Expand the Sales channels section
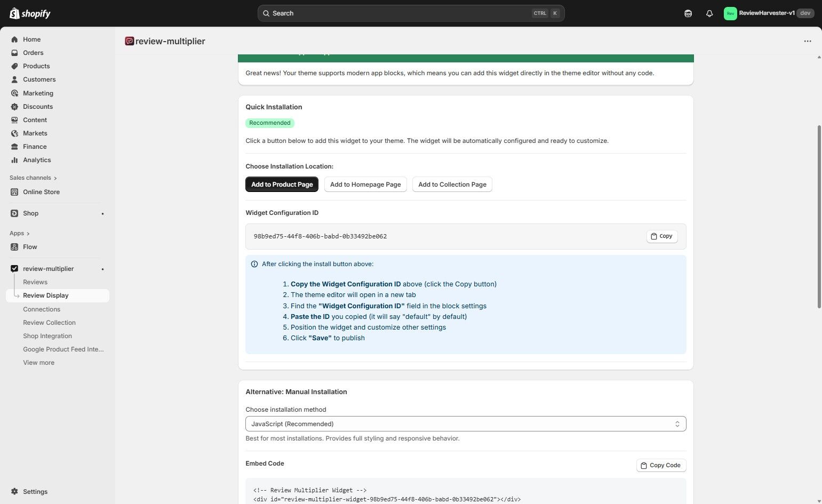This screenshot has height=504, width=822. tap(33, 178)
